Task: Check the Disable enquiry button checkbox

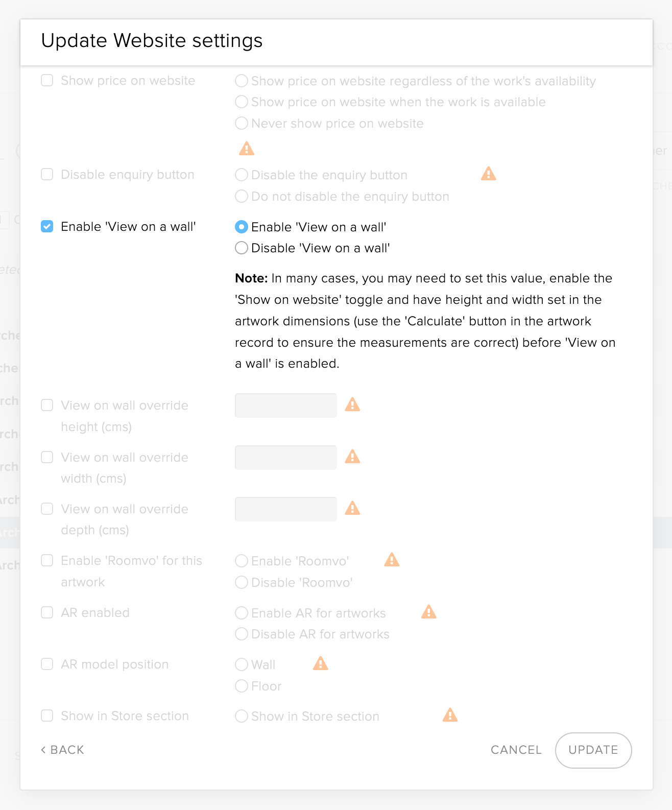Action: (x=47, y=174)
